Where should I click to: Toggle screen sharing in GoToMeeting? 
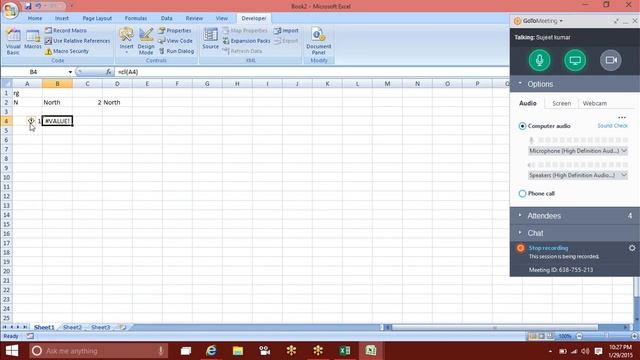(575, 60)
